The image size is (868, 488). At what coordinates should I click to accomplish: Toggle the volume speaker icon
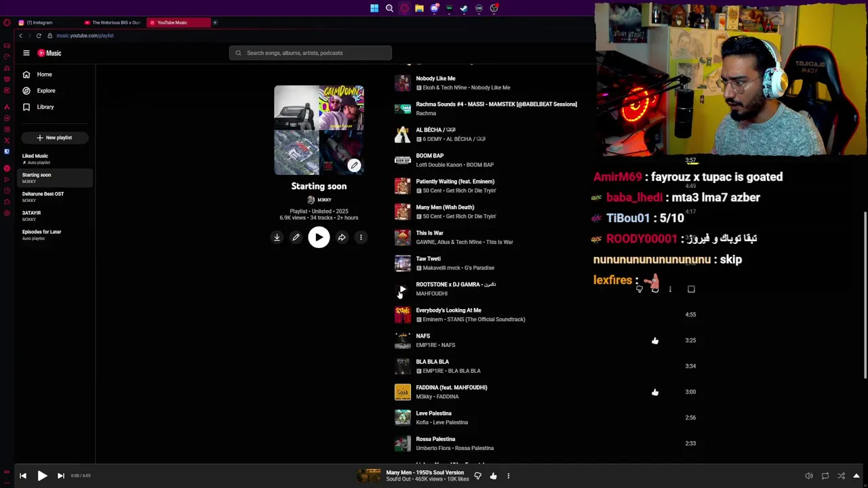click(808, 476)
